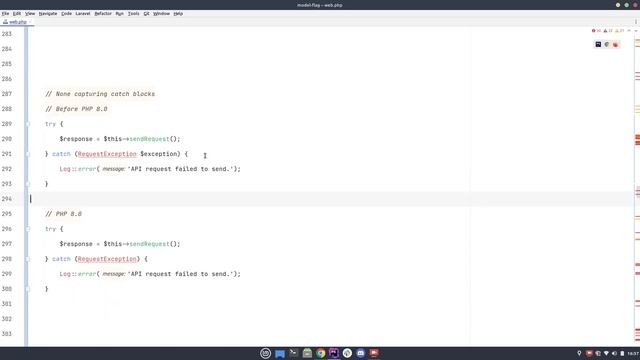Close the web.php tab
The image size is (640, 360).
click(x=30, y=22)
